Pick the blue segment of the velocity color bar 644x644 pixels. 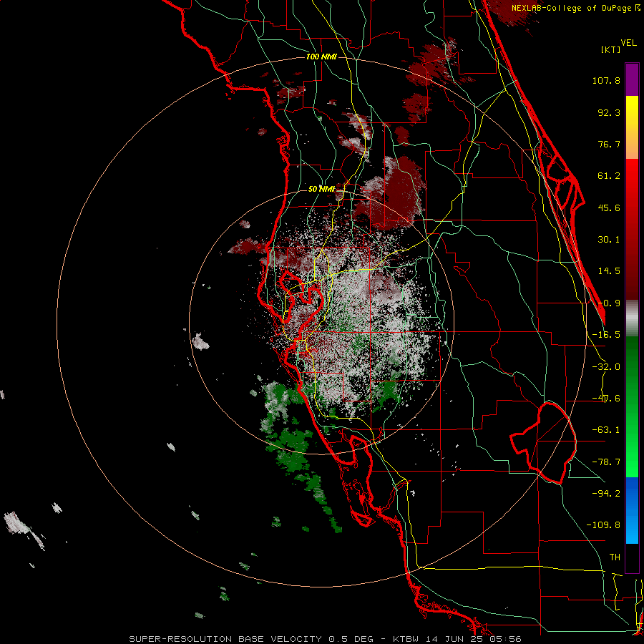[x=632, y=510]
